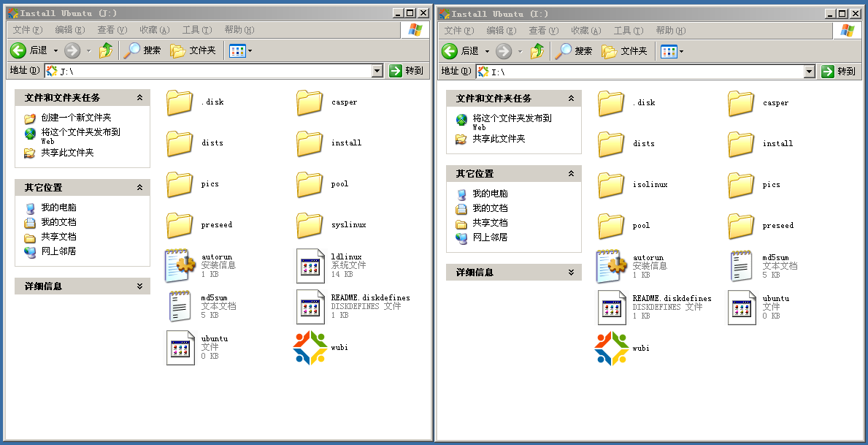Viewport: 868px width, 445px height.
Task: Select README.diskdefines in I: window
Action: pyautogui.click(x=654, y=306)
